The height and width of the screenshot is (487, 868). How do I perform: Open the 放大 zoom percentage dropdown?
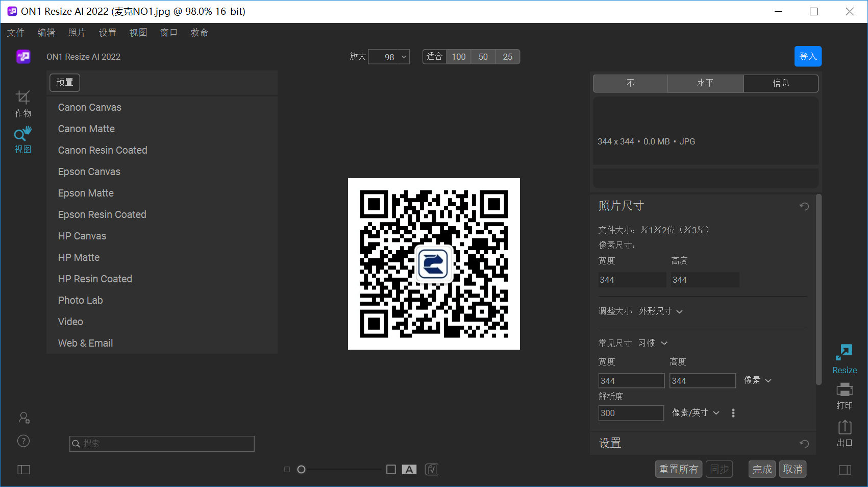click(389, 57)
